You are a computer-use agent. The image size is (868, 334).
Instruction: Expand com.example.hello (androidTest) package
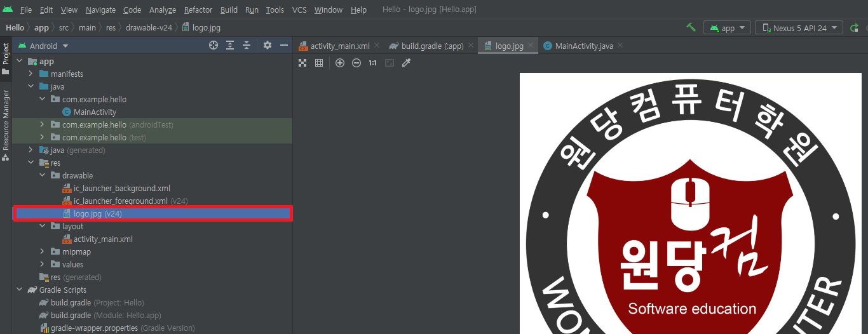(x=43, y=124)
